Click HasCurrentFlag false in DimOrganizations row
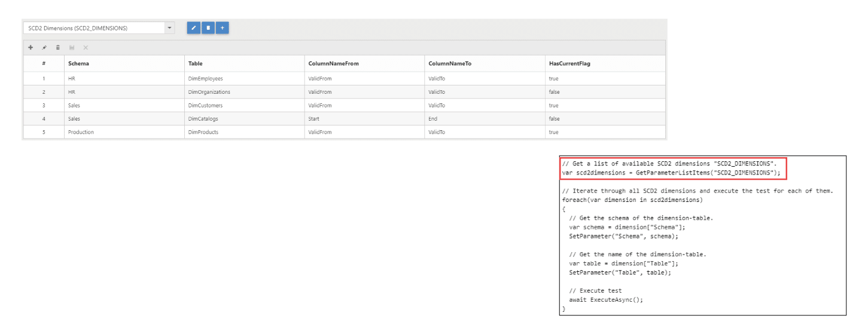This screenshot has height=334, width=868. 605,92
